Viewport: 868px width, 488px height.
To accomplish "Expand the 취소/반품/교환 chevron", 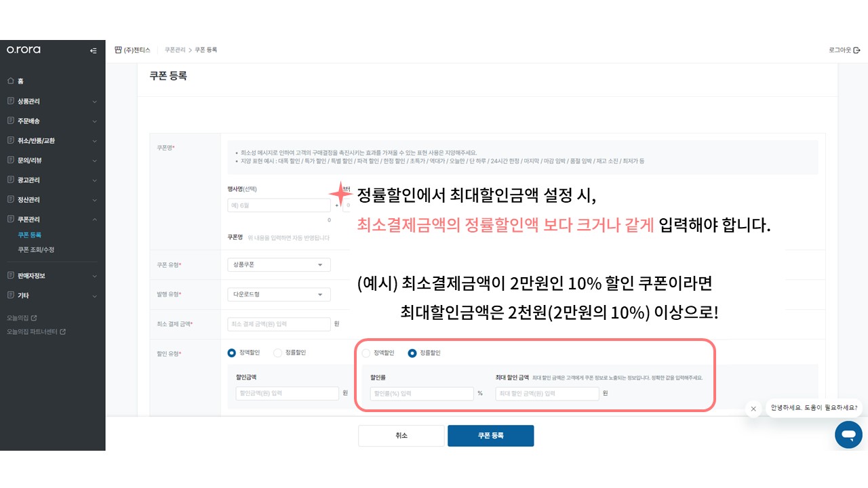I will point(94,141).
